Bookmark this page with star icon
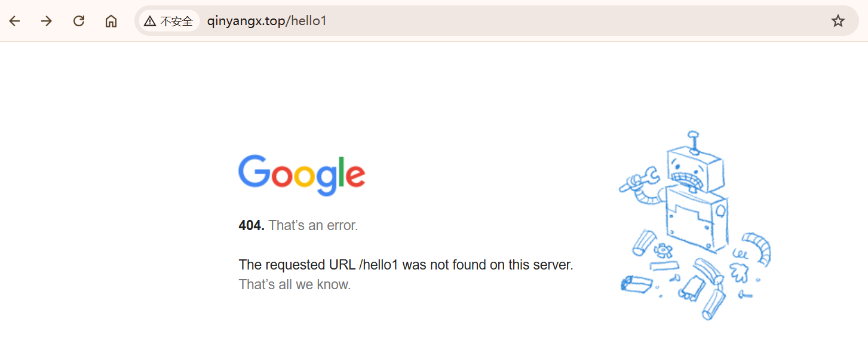The width and height of the screenshot is (868, 343). pyautogui.click(x=838, y=21)
